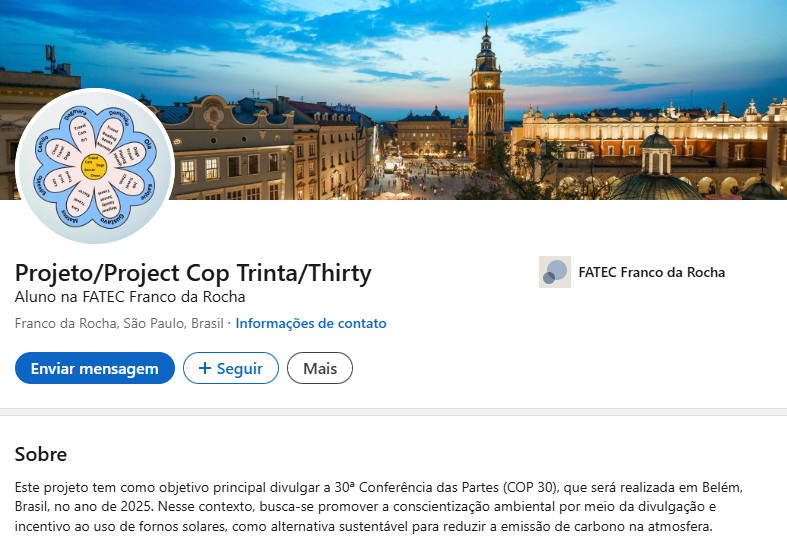Click the plus icon beside Seguir
The image size is (787, 544).
pyautogui.click(x=204, y=368)
